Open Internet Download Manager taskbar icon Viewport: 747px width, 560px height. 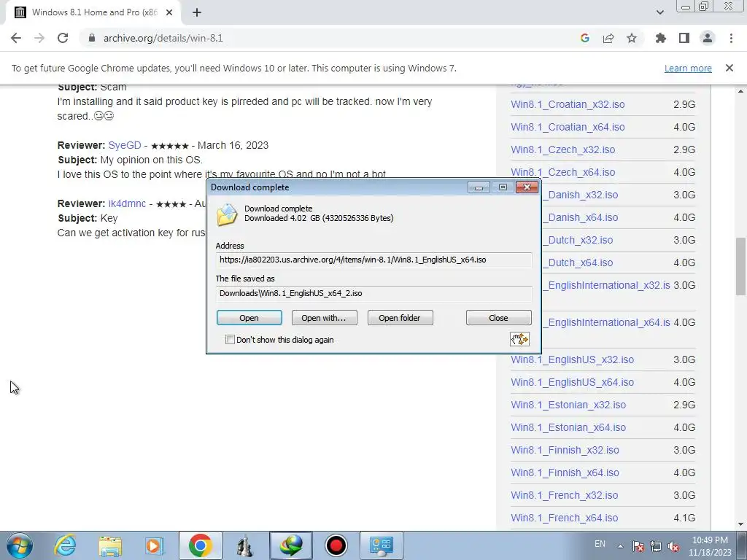coord(291,545)
